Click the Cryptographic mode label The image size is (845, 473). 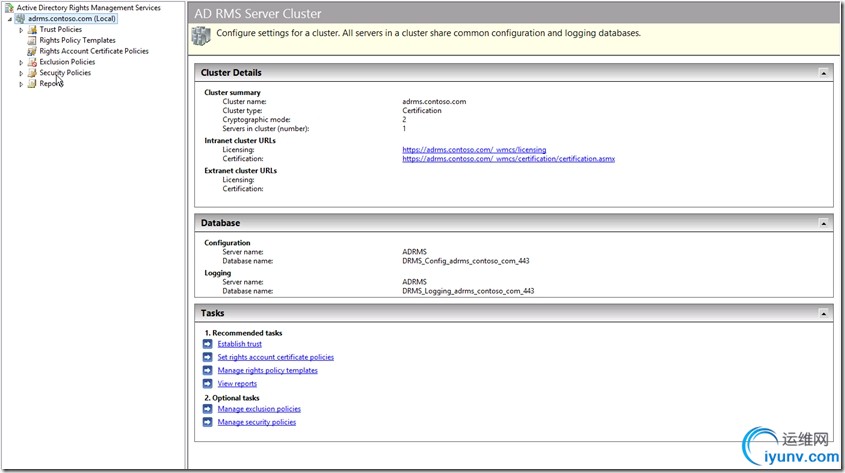257,120
